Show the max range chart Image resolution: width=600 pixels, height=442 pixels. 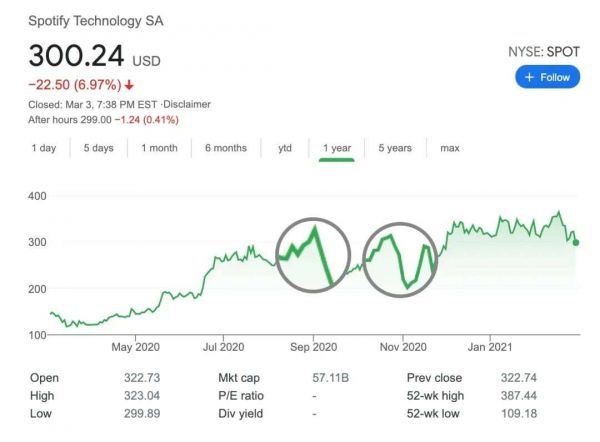(450, 148)
